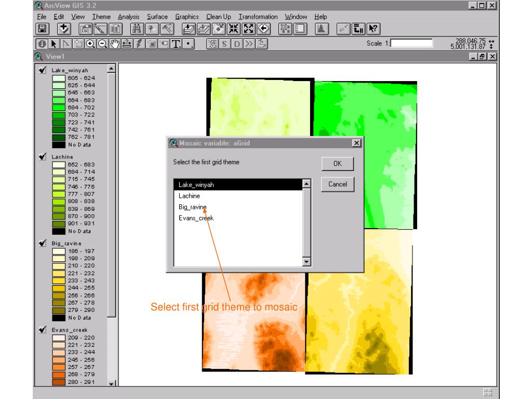Click the dialog list scroll up arrow

[x=307, y=183]
